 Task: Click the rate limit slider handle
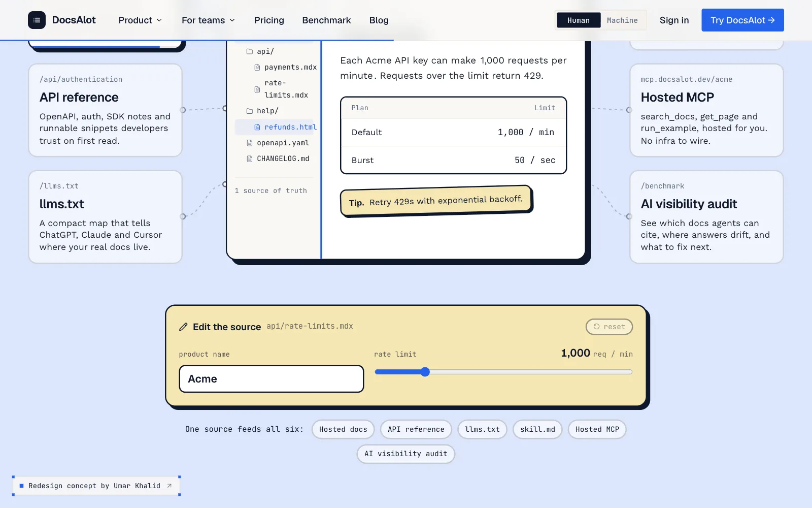(425, 372)
